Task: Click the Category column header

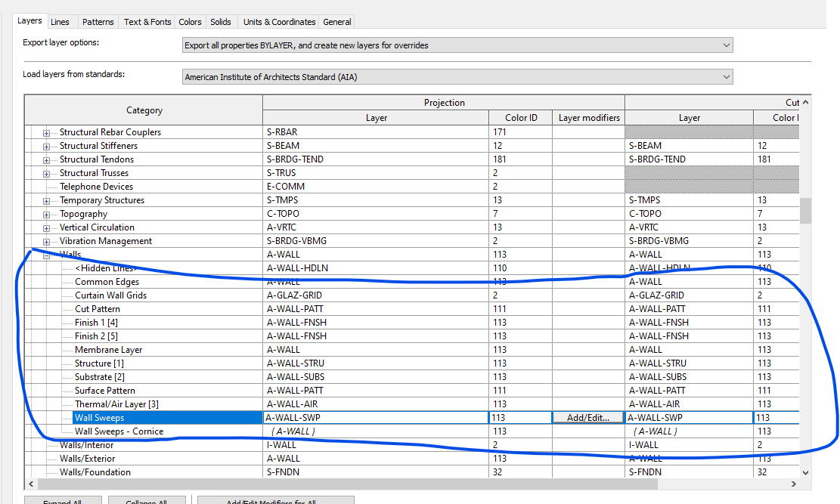Action: [144, 110]
